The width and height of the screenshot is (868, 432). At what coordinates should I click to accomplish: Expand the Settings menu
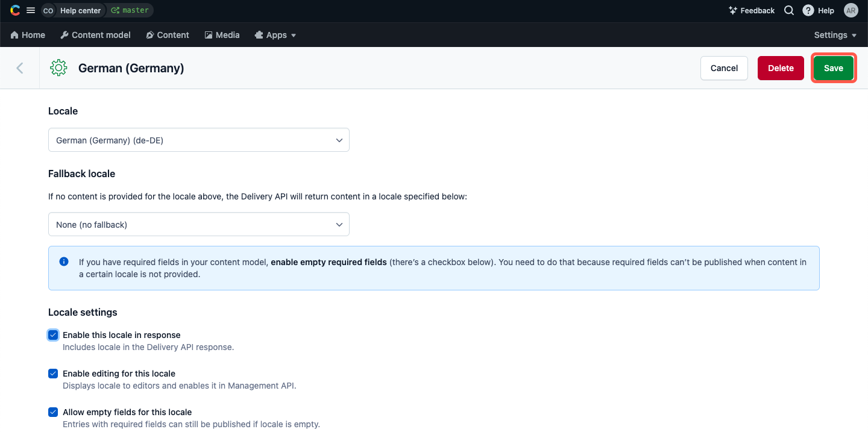[x=835, y=35]
